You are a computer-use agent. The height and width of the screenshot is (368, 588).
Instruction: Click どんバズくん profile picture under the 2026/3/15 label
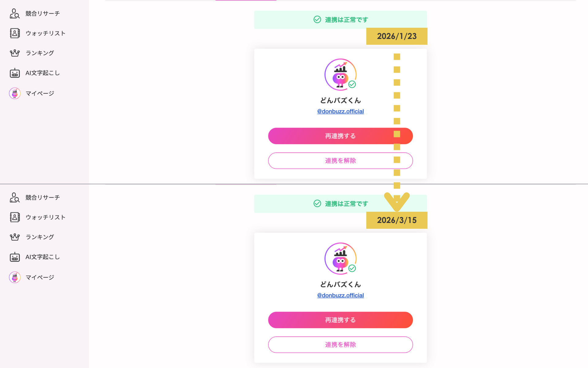coord(340,259)
